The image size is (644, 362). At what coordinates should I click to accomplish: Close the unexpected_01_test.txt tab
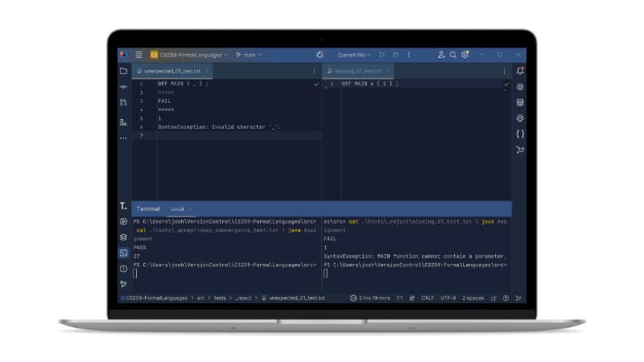coord(207,71)
